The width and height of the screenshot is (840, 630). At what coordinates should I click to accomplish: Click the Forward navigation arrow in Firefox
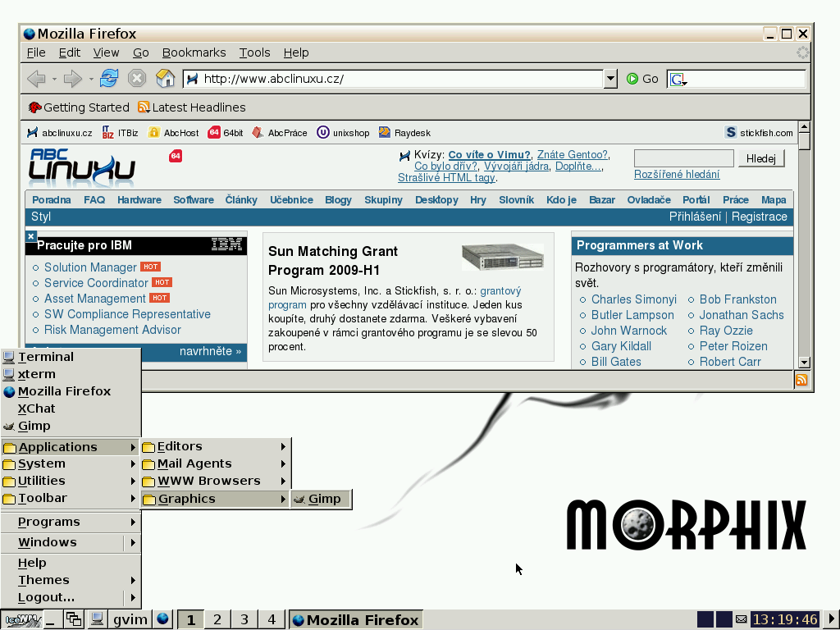[73, 79]
